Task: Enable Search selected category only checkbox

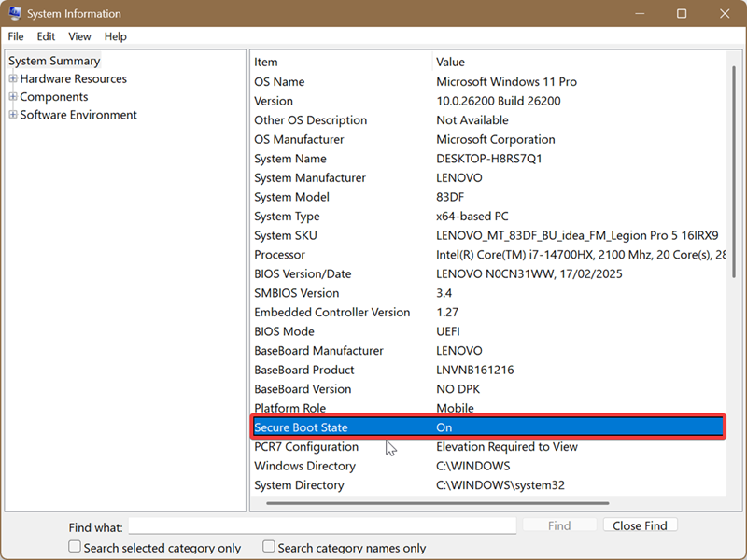Action: [75, 546]
